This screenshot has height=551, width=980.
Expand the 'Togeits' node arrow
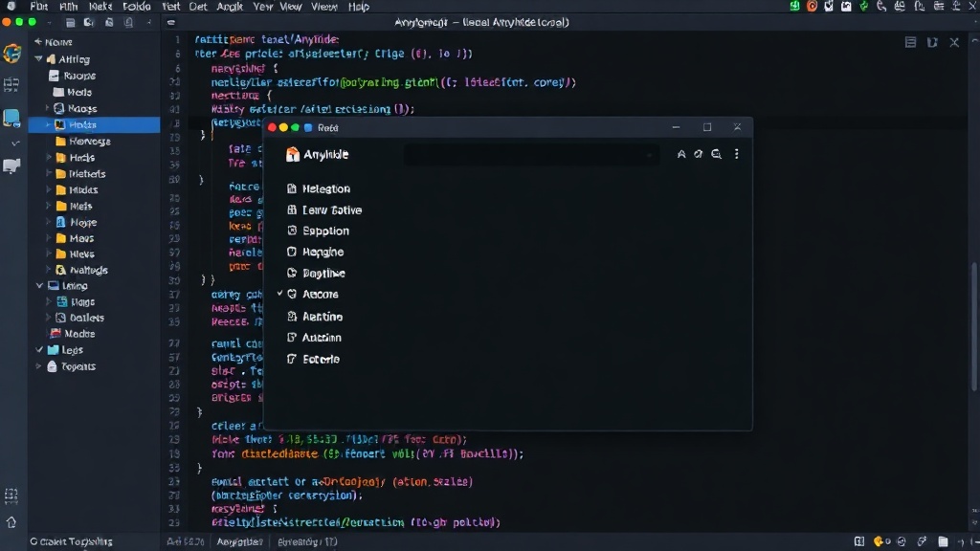[x=38, y=366]
